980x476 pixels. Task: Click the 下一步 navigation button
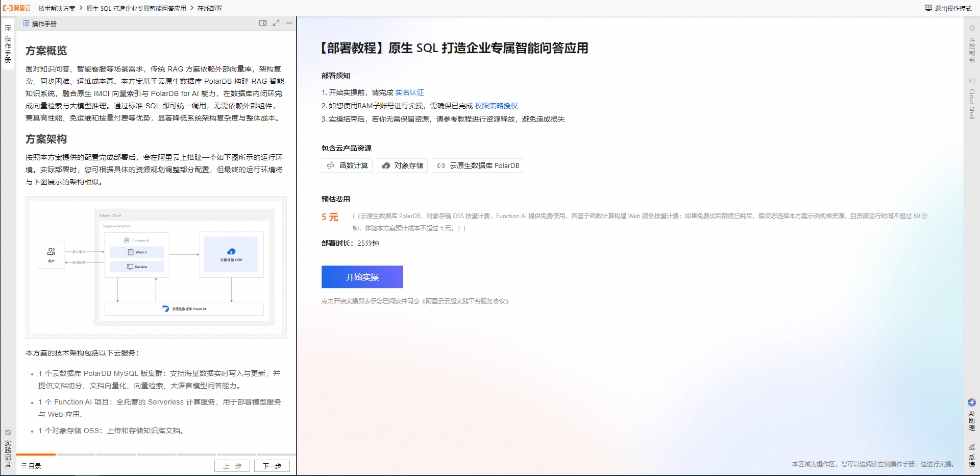272,465
